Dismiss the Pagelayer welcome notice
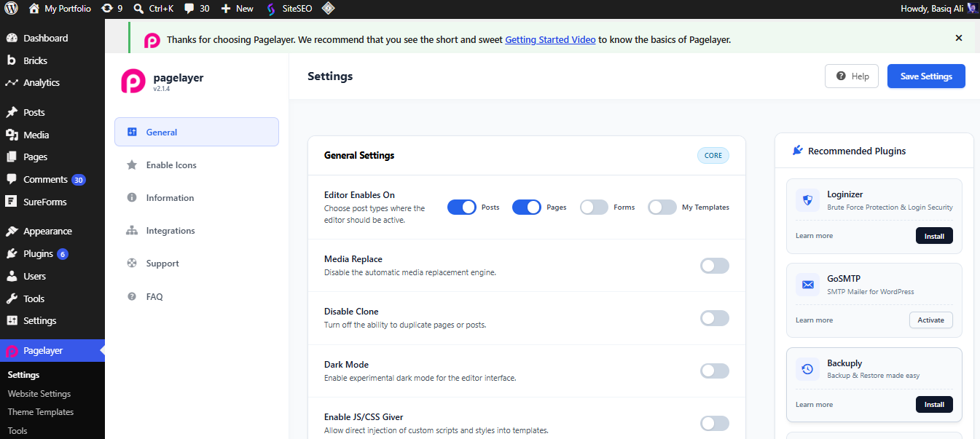Screen dimensions: 980x439 tap(959, 38)
